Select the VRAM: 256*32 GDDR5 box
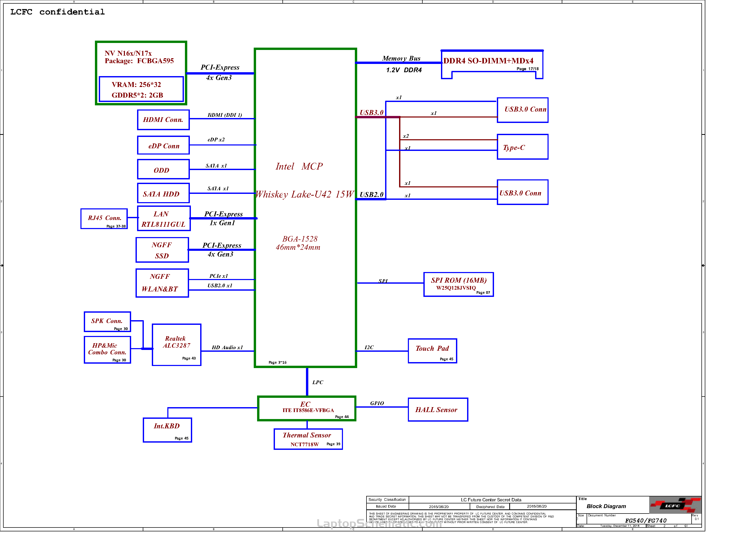This screenshot has width=756, height=535. tap(141, 89)
